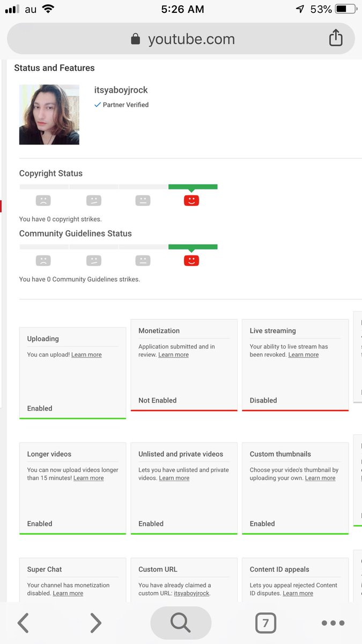Viewport: 362px width, 644px height.
Task: Tap the 5:26 AM clock in status bar
Action: click(x=182, y=9)
